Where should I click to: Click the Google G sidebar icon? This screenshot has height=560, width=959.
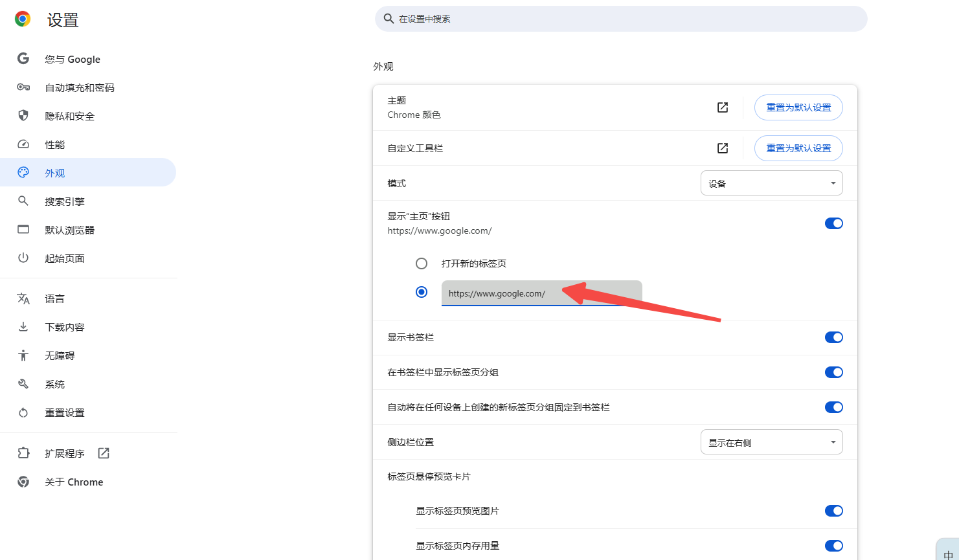click(x=23, y=59)
